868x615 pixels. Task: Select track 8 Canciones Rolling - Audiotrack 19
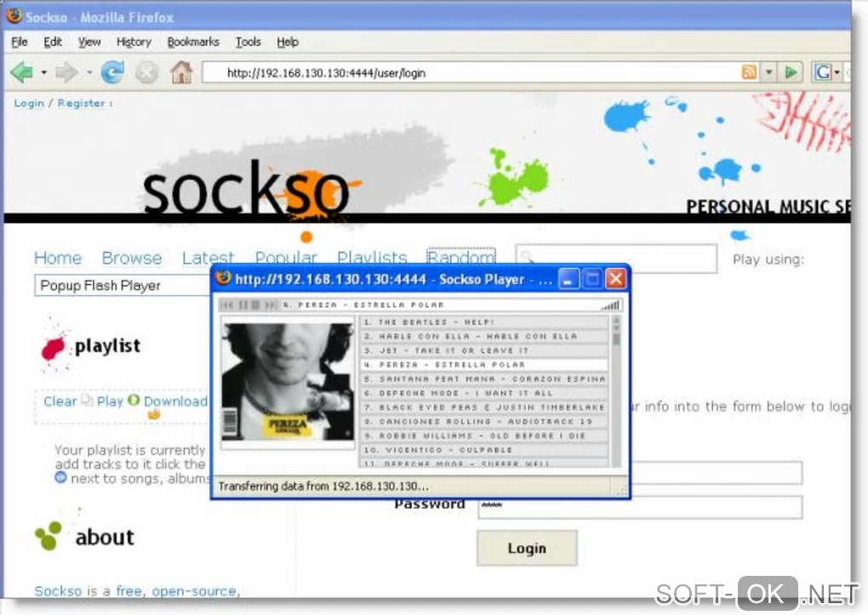click(x=484, y=422)
